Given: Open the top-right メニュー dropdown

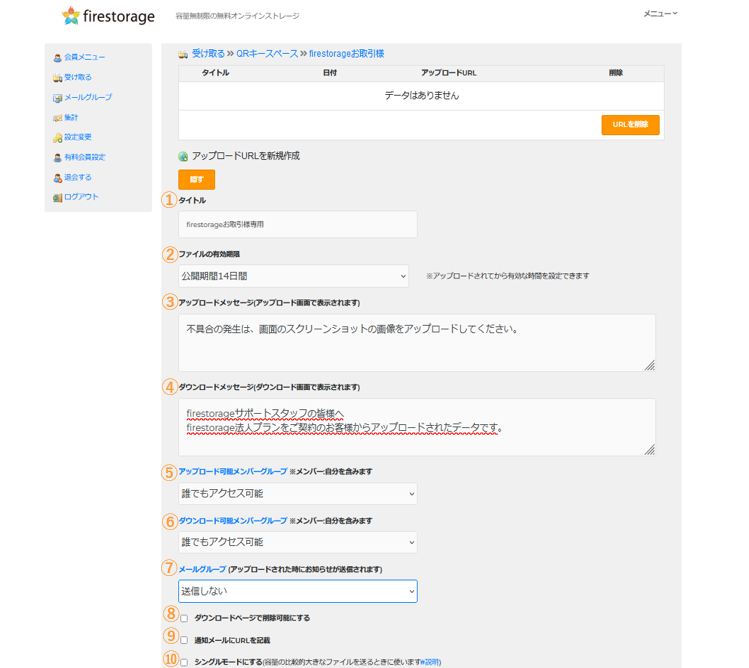Looking at the screenshot, I should click(x=660, y=14).
